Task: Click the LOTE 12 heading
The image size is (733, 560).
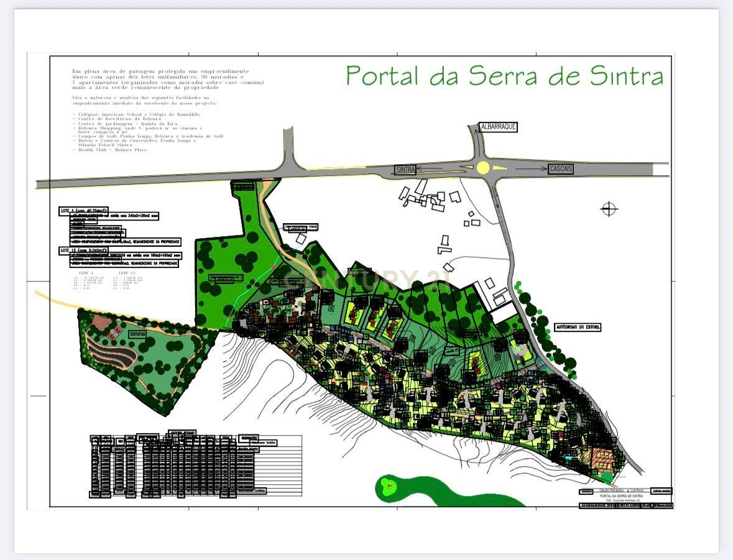Action: [85, 250]
